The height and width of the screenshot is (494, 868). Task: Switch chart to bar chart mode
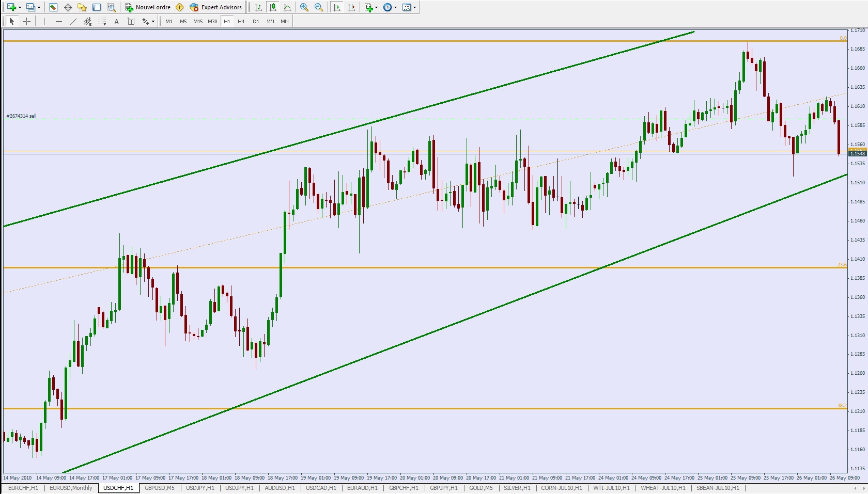[258, 7]
